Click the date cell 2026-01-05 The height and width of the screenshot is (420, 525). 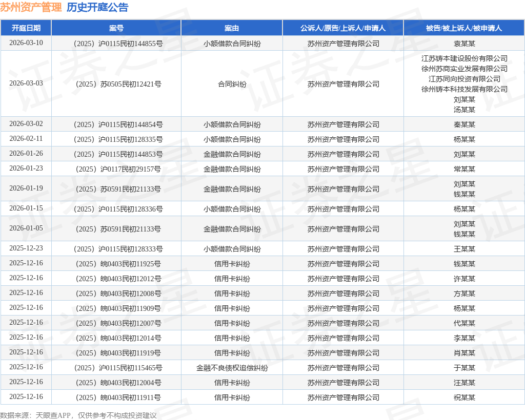26,228
